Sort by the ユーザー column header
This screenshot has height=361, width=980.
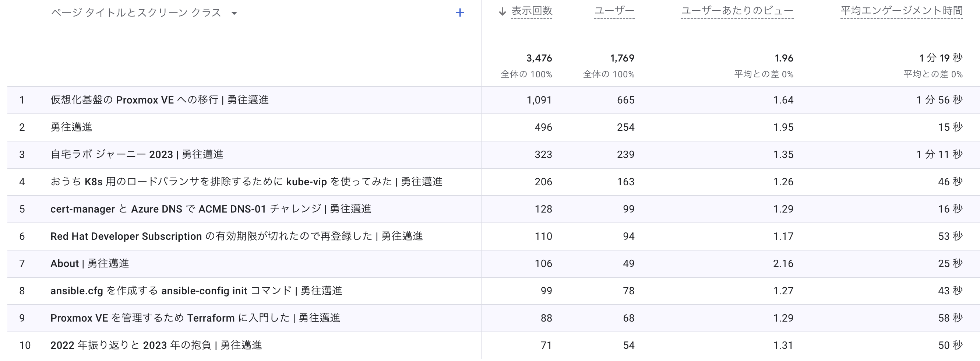pos(614,11)
